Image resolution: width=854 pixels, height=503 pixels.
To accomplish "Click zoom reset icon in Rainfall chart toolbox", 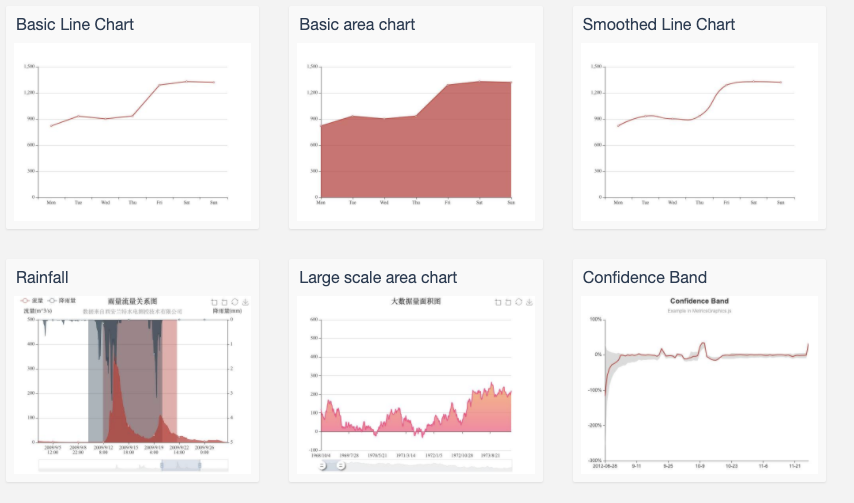I will (x=224, y=302).
